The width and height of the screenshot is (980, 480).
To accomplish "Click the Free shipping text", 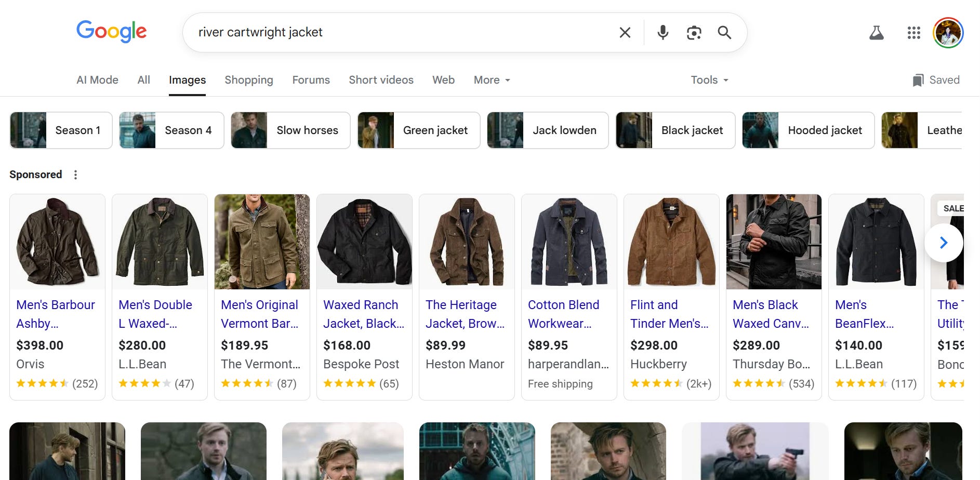I will [560, 384].
